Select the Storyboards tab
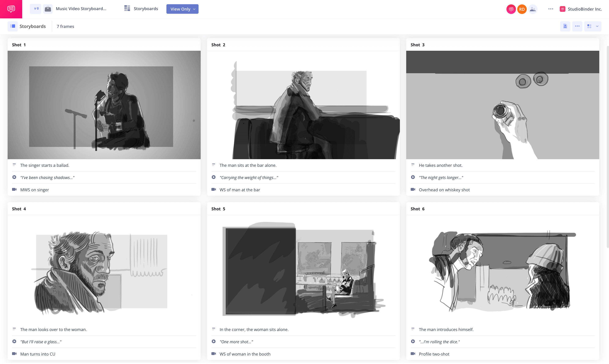This screenshot has width=609, height=364. click(33, 26)
